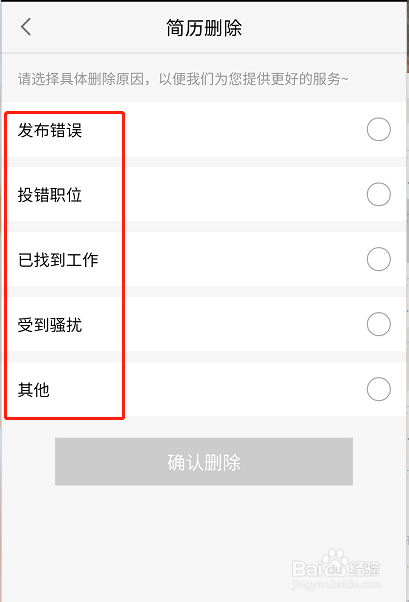Select the 发布错误 radio button
409x602 pixels.
point(379,129)
